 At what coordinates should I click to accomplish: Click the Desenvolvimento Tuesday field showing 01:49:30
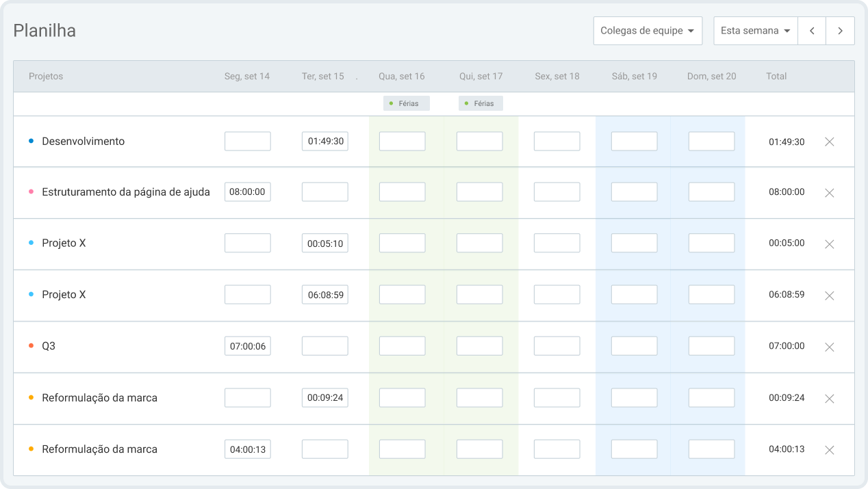coord(325,142)
